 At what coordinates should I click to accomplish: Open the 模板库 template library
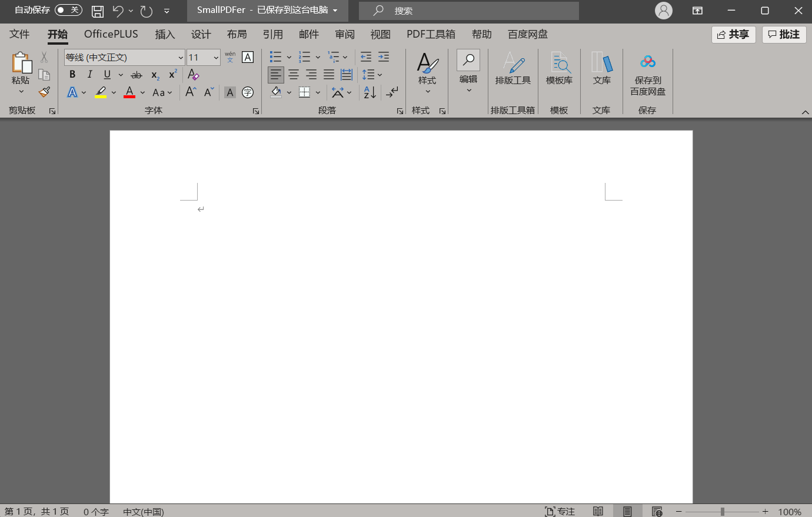point(559,68)
